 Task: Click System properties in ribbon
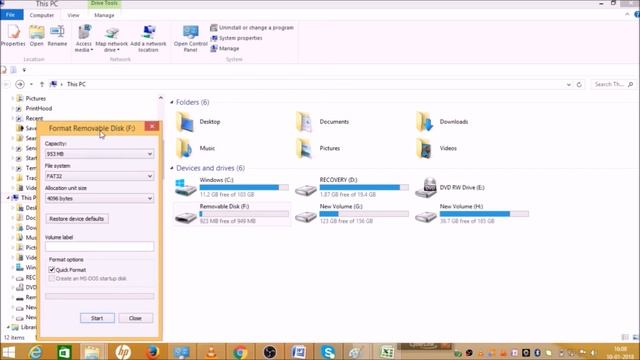click(236, 38)
